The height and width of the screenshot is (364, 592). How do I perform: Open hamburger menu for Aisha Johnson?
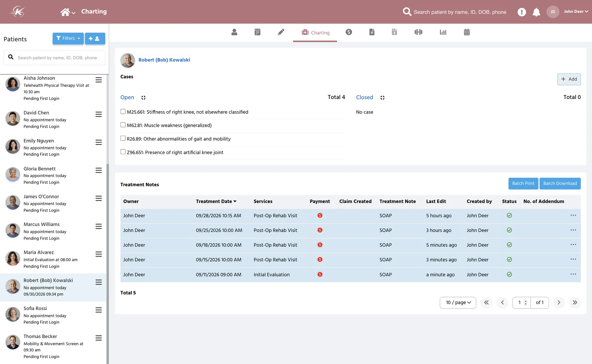tap(99, 80)
